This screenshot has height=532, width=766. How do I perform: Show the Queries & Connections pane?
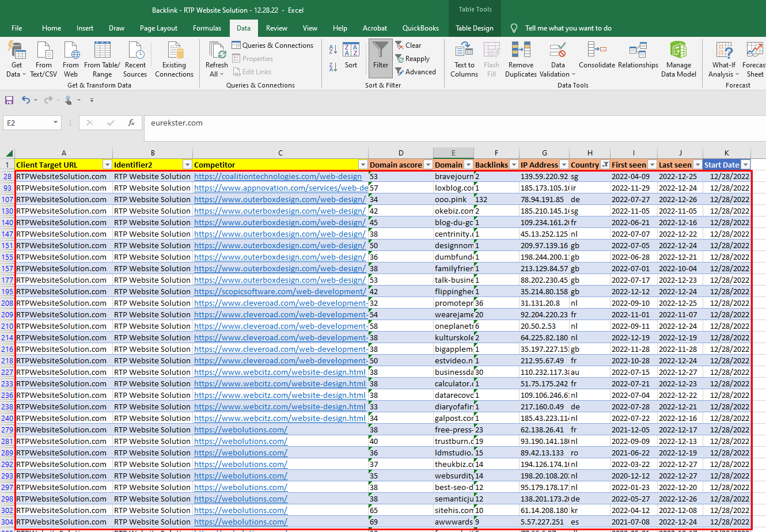click(x=273, y=45)
